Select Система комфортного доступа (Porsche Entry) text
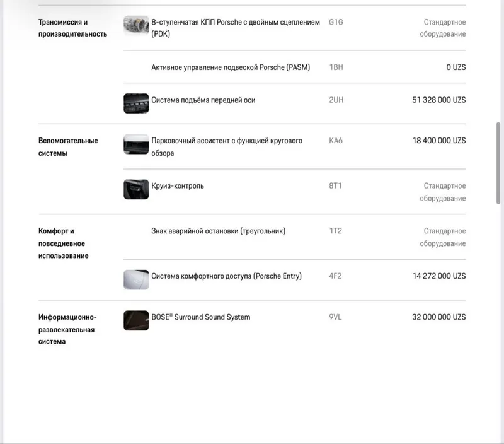 tap(227, 276)
